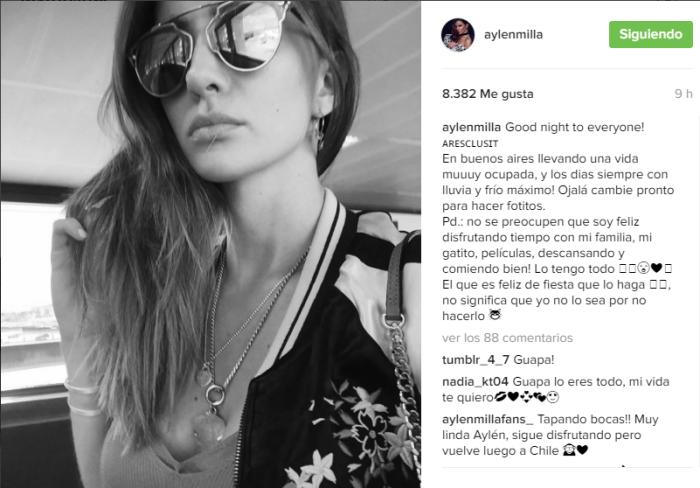Open aylenmilla username in the caption
700x488 pixels.
[471, 127]
